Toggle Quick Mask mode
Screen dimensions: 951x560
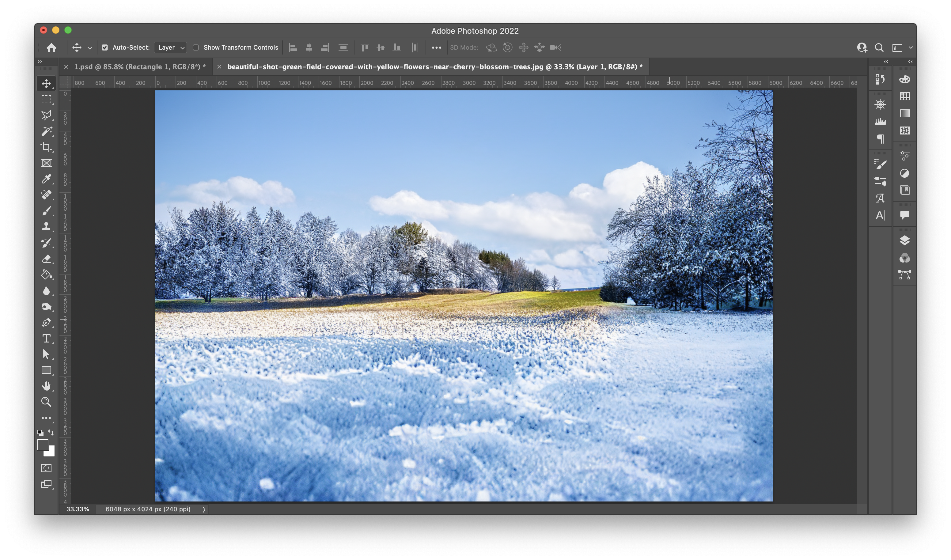coord(46,468)
